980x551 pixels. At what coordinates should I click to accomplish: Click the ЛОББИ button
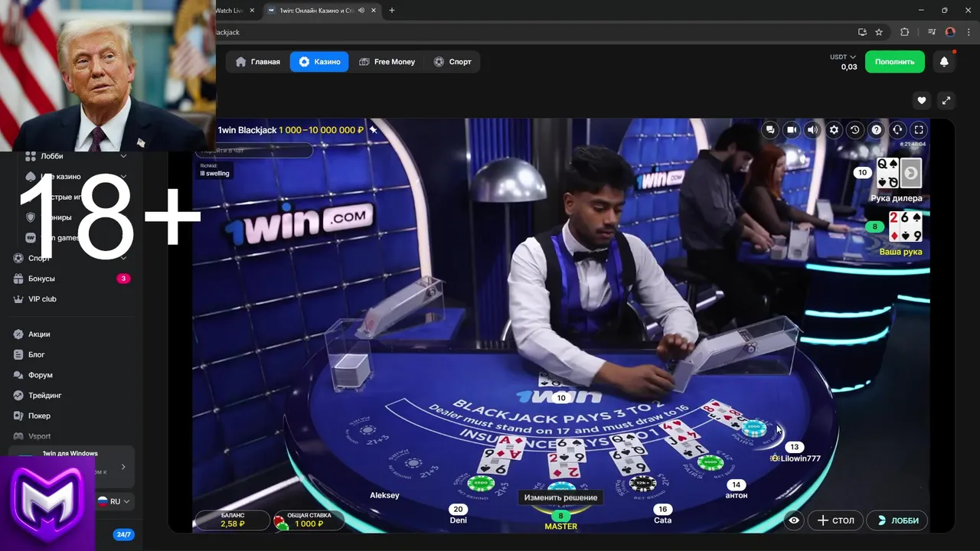pos(897,520)
